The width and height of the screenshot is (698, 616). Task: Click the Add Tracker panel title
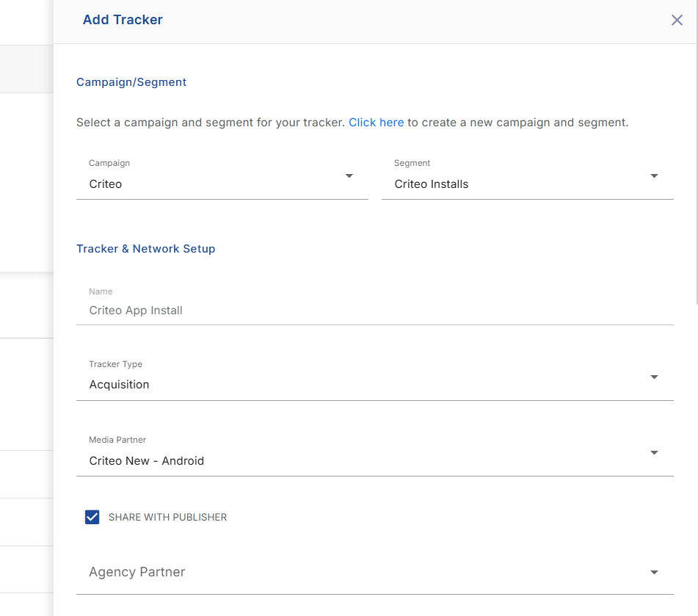click(123, 20)
